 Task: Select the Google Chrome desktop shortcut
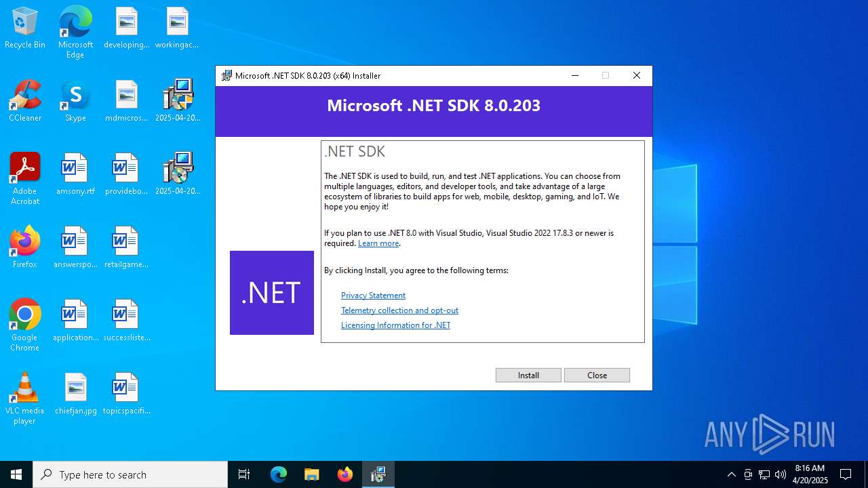(25, 325)
